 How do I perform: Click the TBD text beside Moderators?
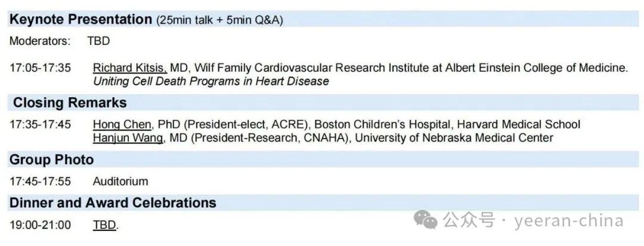pos(98,41)
